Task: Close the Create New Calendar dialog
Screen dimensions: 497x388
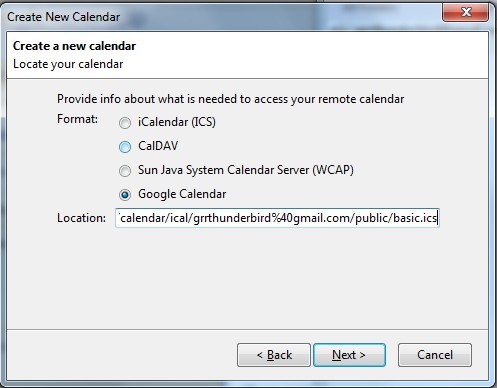Action: pos(466,12)
